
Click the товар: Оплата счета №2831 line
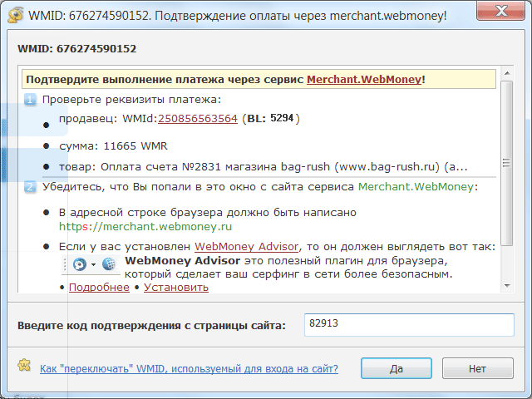pos(264,166)
